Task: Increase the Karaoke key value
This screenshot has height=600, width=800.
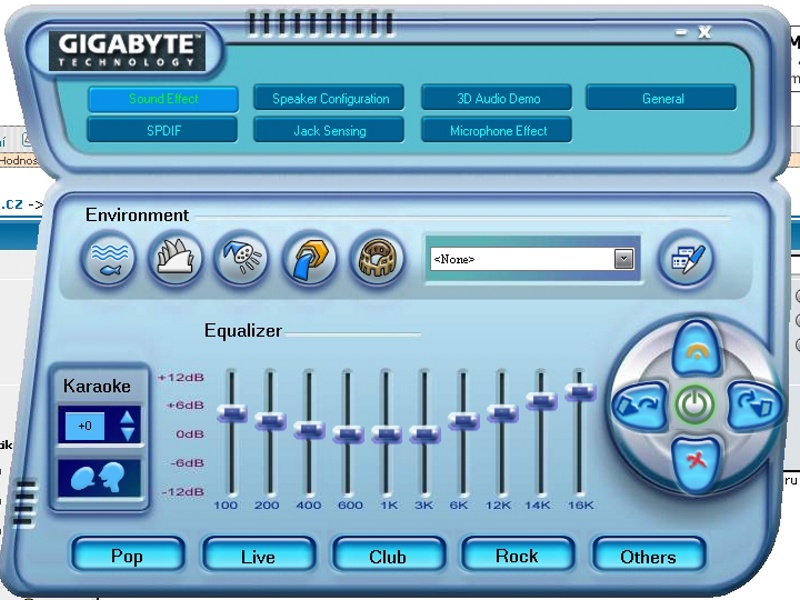Action: pyautogui.click(x=127, y=417)
